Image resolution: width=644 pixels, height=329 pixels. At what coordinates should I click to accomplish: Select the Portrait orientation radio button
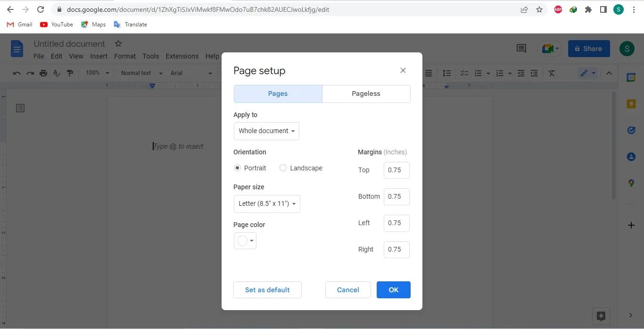(237, 168)
